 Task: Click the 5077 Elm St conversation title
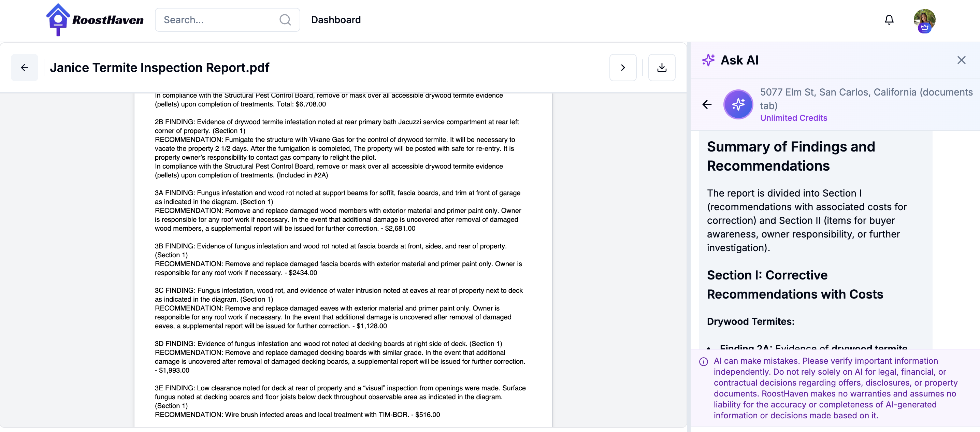click(866, 99)
